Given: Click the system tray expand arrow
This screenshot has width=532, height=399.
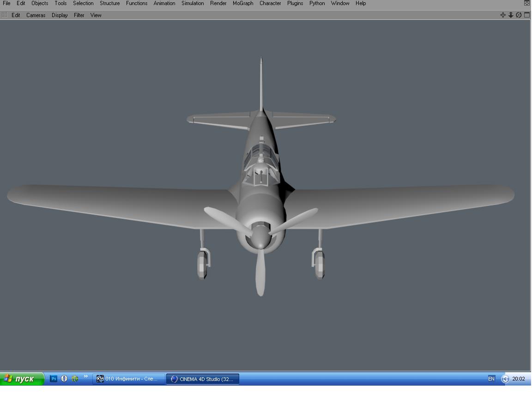Looking at the screenshot, I should click(x=505, y=379).
